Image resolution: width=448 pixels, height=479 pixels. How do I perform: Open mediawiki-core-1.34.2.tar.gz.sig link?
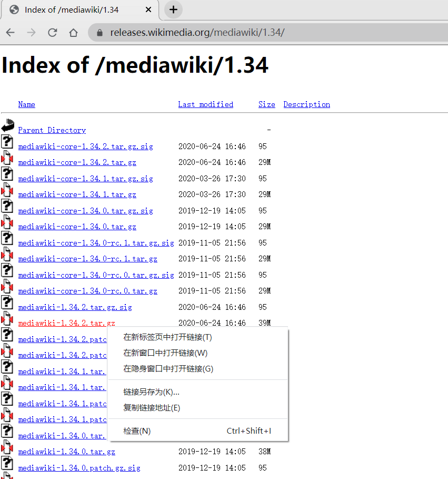85,146
